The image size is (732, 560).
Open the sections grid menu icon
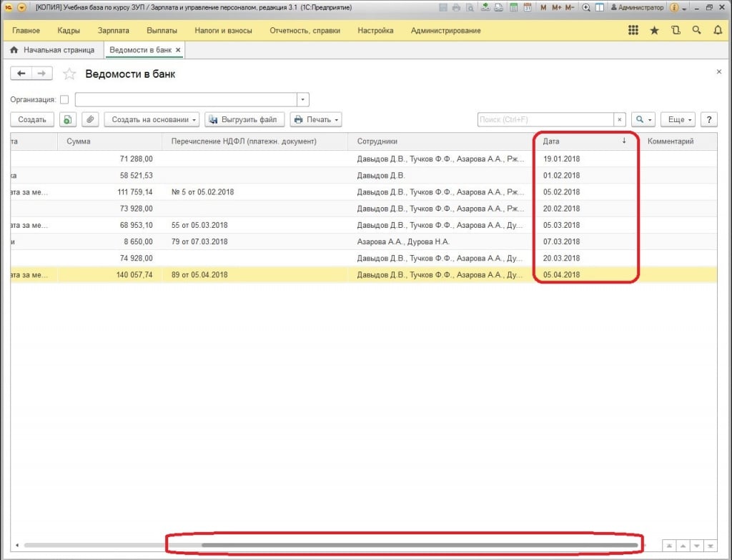point(633,31)
